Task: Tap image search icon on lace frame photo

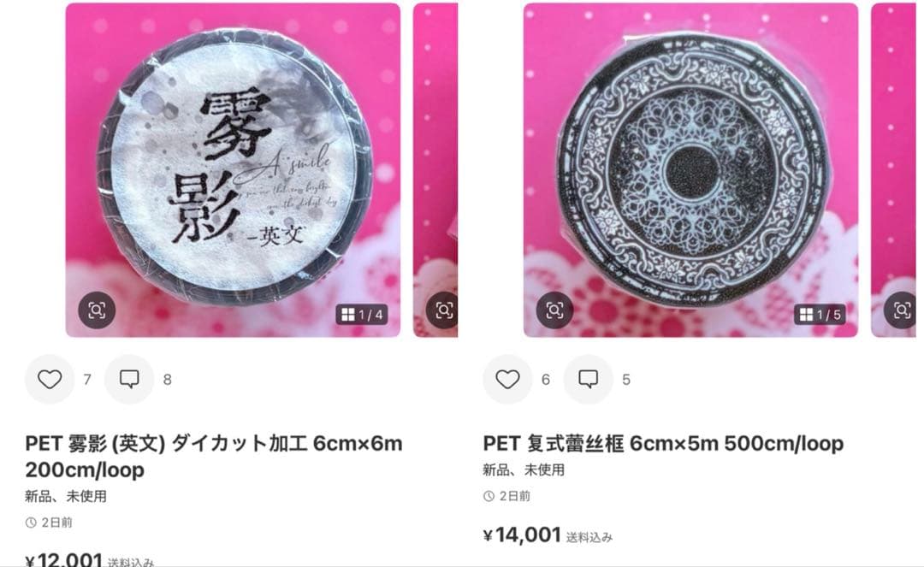Action: (x=554, y=310)
